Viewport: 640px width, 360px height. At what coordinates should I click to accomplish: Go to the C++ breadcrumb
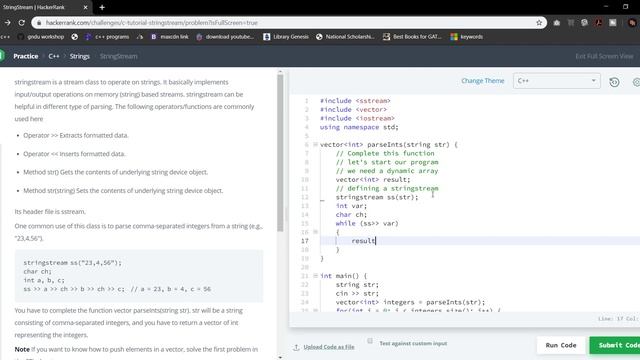click(54, 56)
